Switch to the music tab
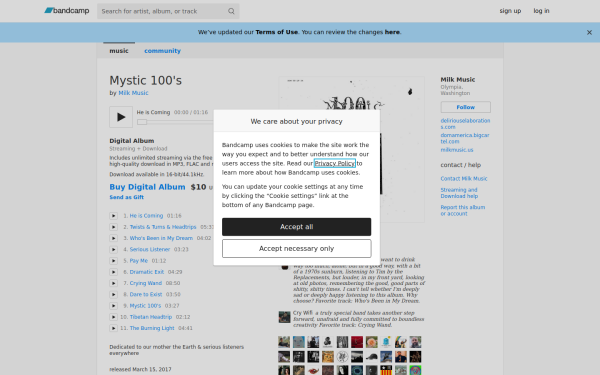This screenshot has width=600, height=375. 119,51
